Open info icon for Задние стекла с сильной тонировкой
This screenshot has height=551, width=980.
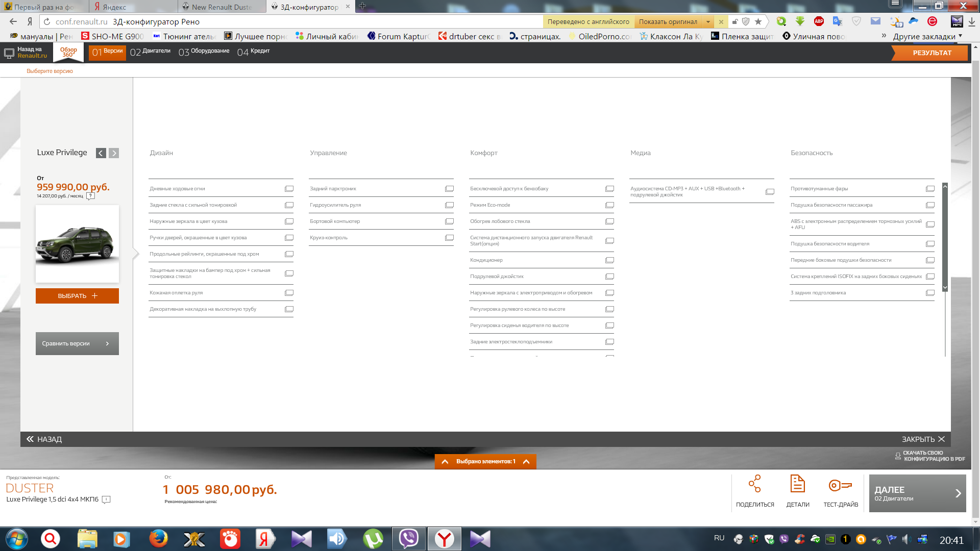coord(289,205)
